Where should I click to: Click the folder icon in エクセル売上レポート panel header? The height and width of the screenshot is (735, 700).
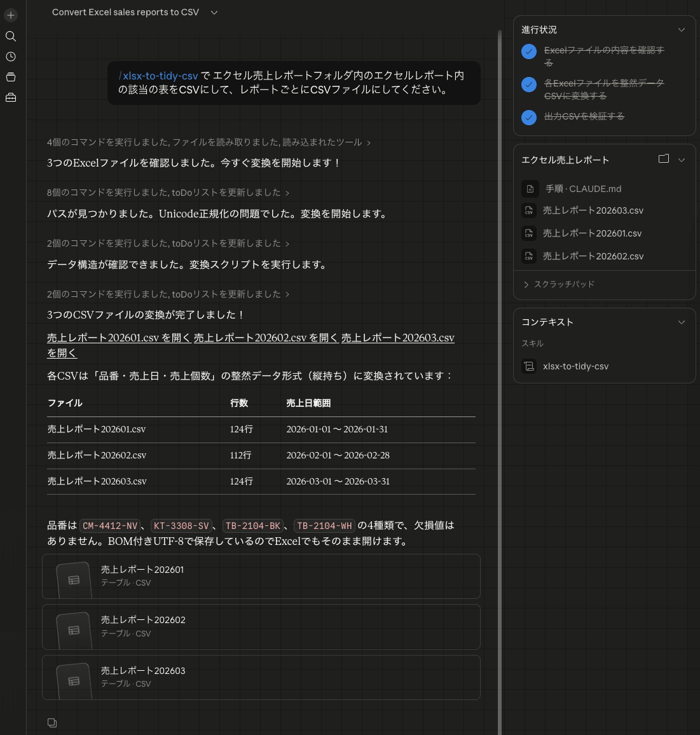click(662, 160)
